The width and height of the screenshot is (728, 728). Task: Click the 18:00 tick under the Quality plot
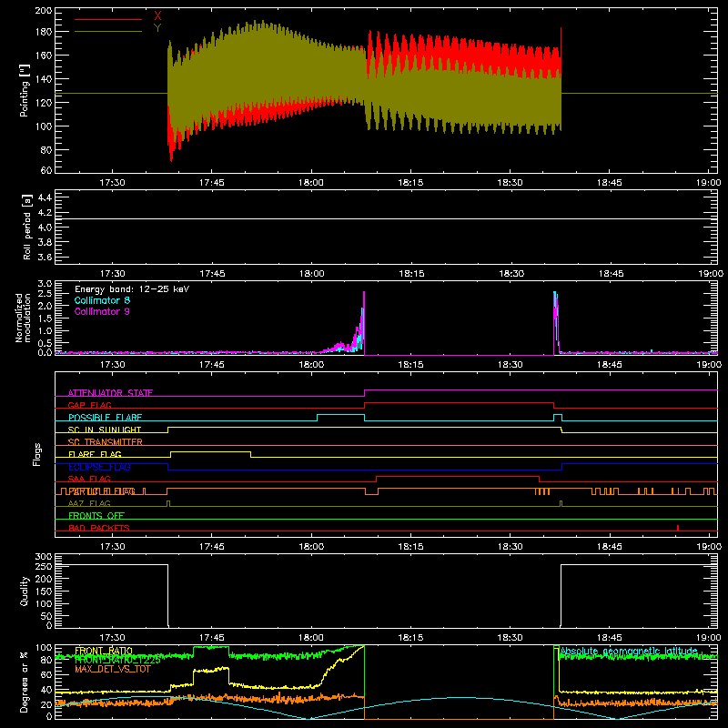tap(311, 638)
